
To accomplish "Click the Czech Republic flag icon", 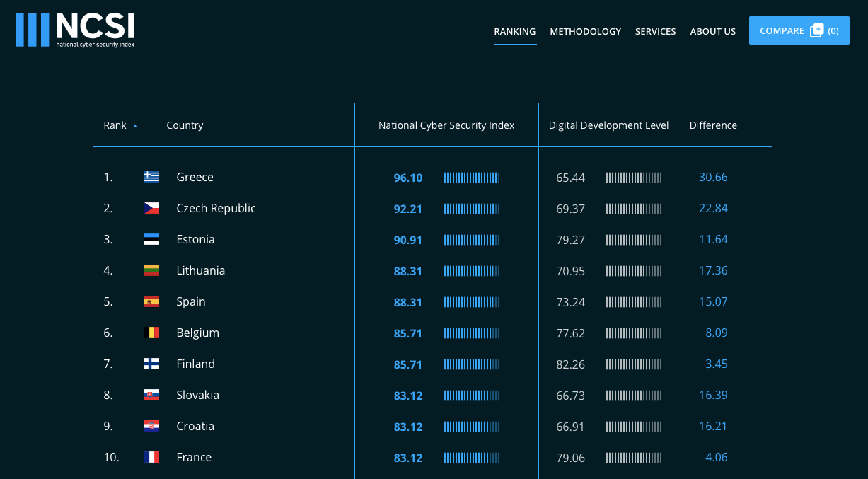I will (x=151, y=208).
